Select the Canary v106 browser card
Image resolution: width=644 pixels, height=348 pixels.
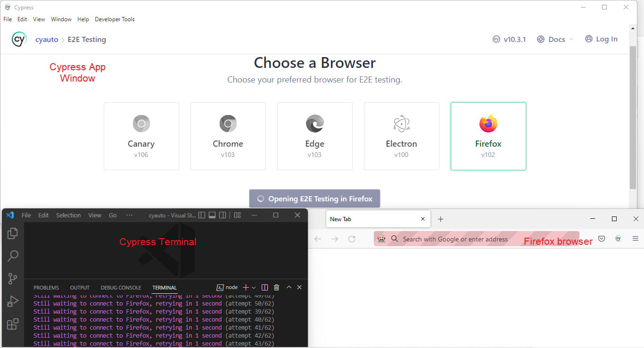pyautogui.click(x=141, y=136)
